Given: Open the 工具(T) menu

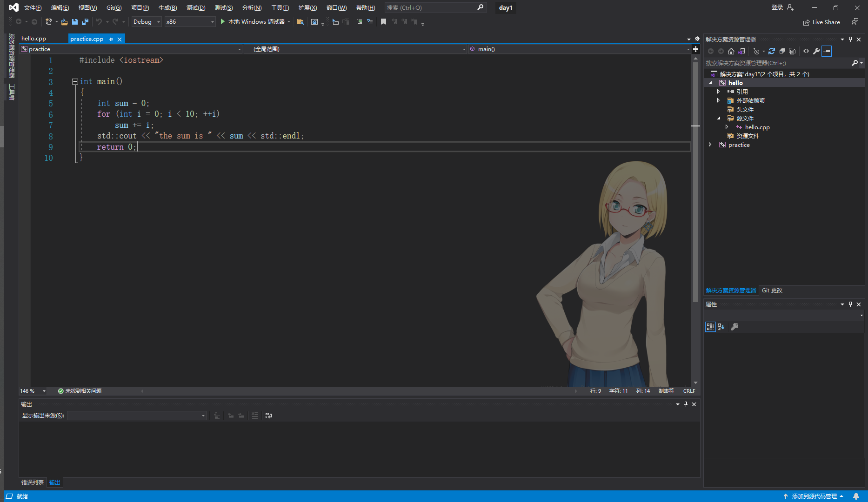Looking at the screenshot, I should pos(280,8).
